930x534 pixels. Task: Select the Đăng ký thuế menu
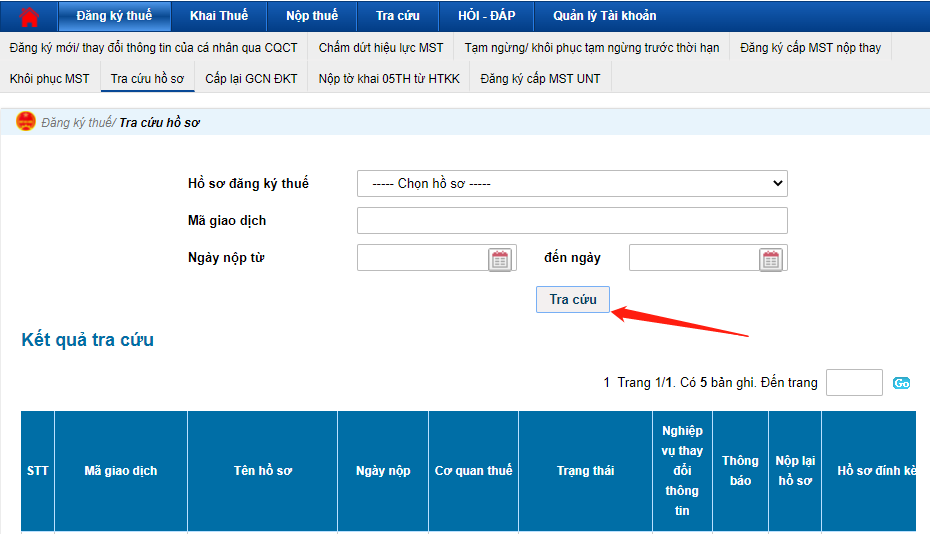pyautogui.click(x=114, y=16)
